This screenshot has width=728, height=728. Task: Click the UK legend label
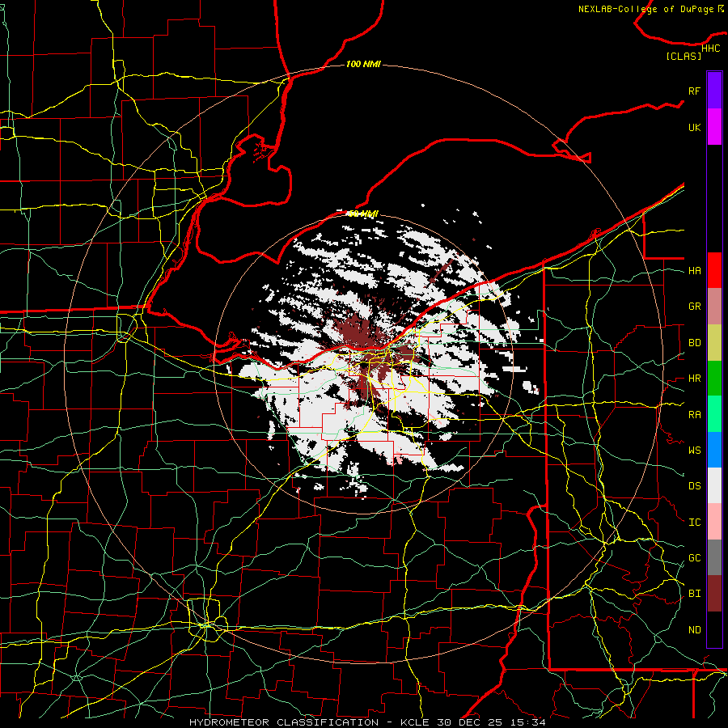pyautogui.click(x=695, y=127)
